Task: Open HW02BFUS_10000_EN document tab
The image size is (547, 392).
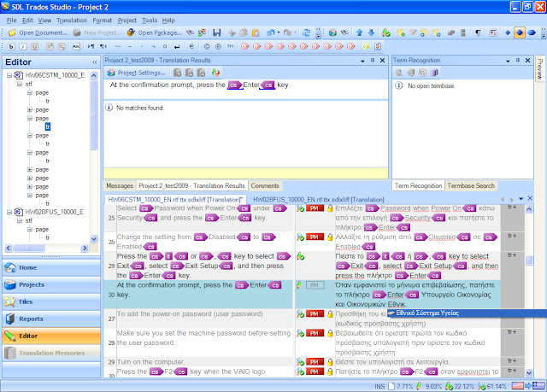Action: point(318,200)
